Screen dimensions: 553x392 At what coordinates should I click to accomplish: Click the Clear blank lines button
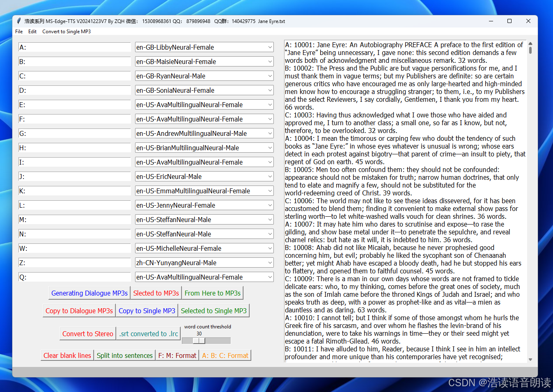point(67,355)
